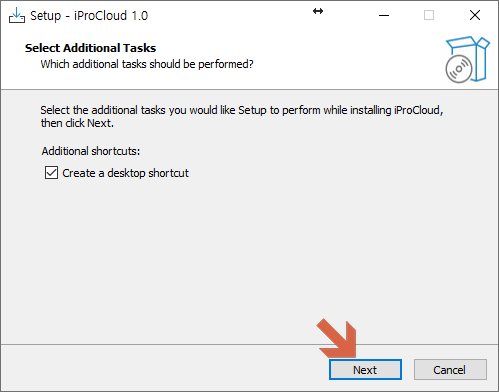Click the 'Which additional tasks should be performed?' subtitle
This screenshot has width=499, height=392.
coord(147,64)
